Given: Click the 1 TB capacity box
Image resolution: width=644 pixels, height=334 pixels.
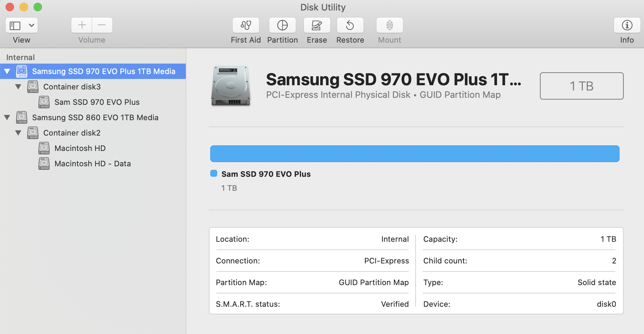Looking at the screenshot, I should [581, 86].
